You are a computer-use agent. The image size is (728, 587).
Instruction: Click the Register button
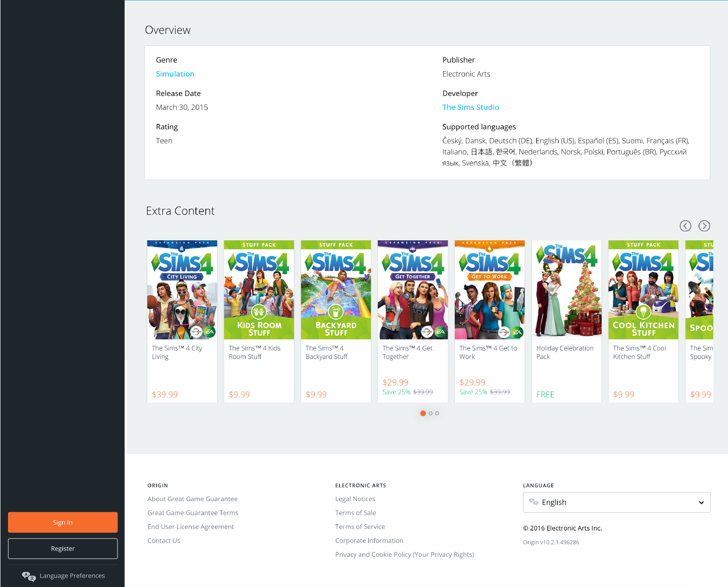[63, 549]
